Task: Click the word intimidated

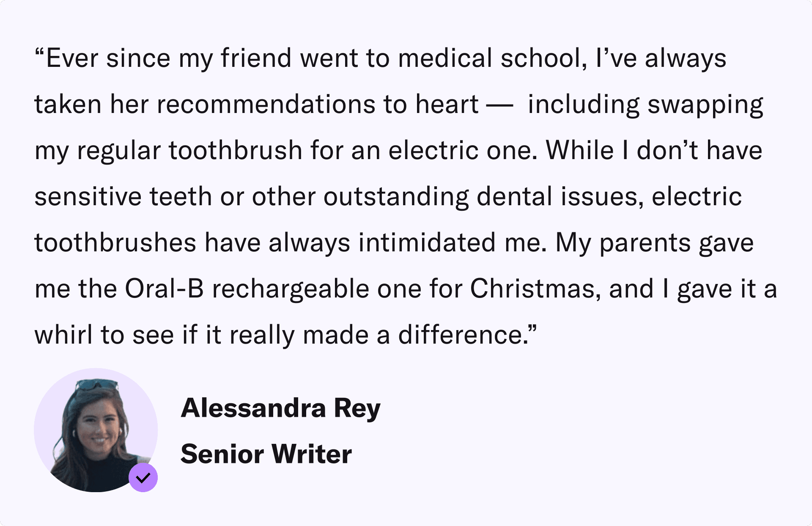Action: [x=427, y=243]
